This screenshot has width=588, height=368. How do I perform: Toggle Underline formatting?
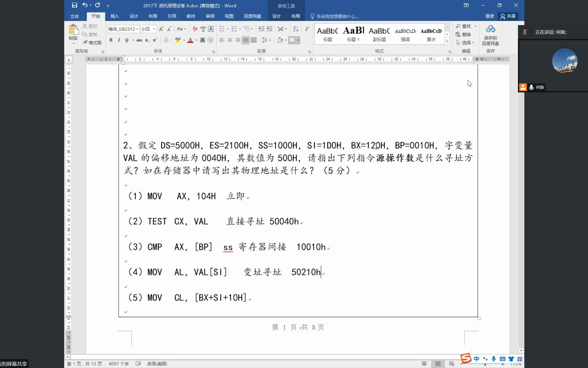point(127,40)
